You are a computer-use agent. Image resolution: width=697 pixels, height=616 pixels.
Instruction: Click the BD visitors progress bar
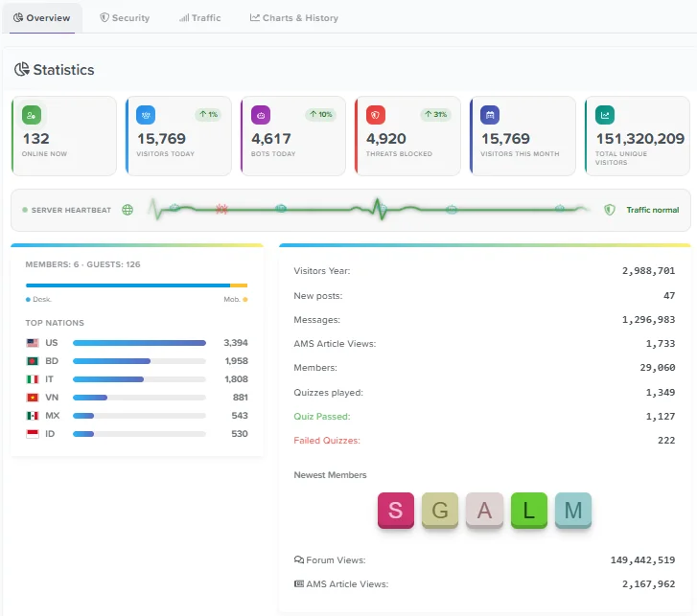[x=139, y=361]
